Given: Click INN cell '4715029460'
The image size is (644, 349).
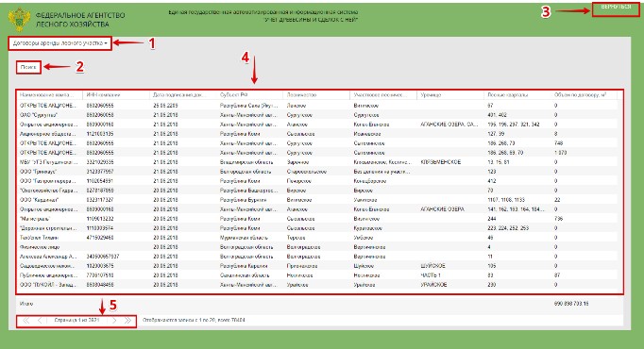Looking at the screenshot, I should (x=100, y=238).
